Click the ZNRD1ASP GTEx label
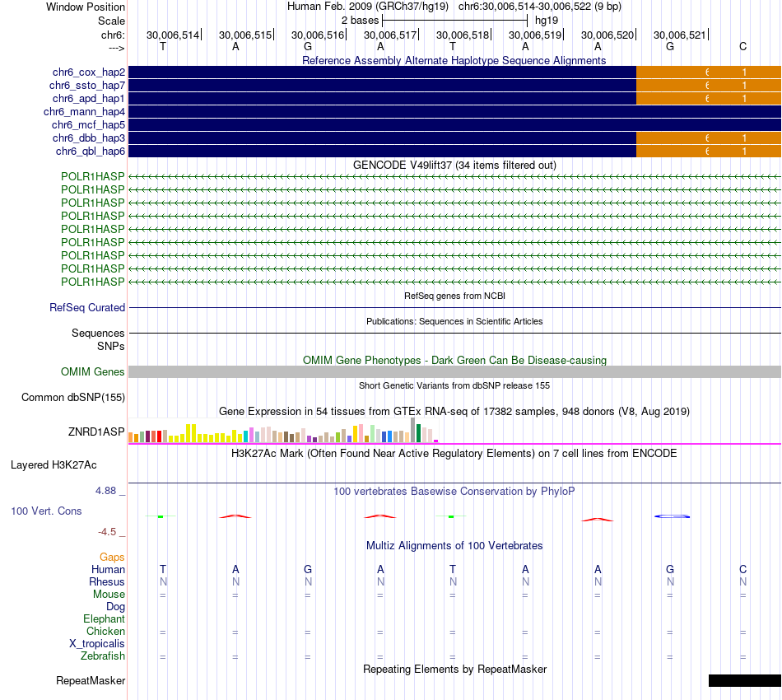 [x=96, y=432]
